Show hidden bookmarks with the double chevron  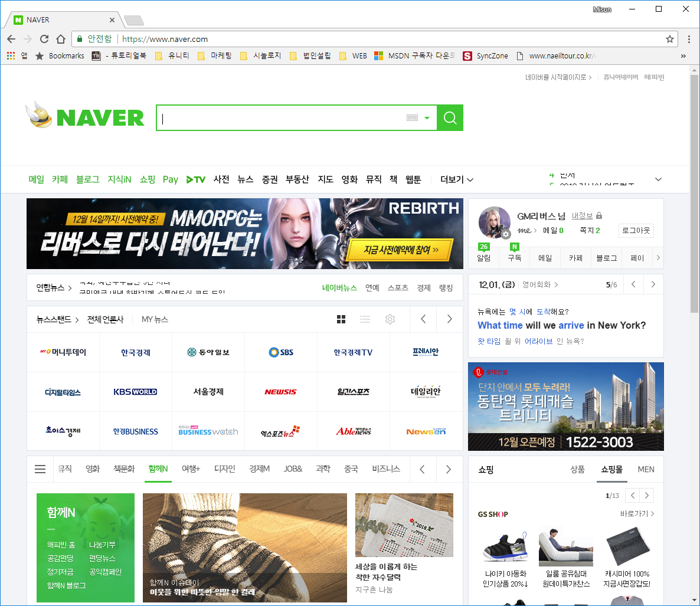point(683,56)
